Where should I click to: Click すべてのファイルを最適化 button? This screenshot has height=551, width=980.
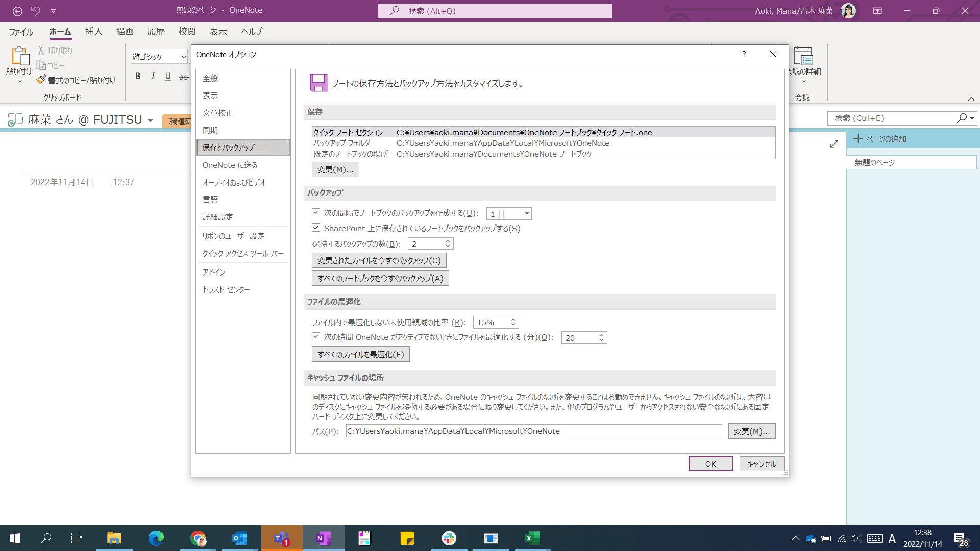tap(361, 354)
